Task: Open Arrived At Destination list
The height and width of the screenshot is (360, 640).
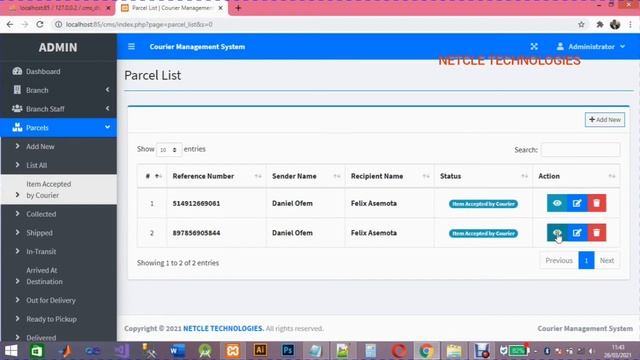Action: (x=59, y=276)
